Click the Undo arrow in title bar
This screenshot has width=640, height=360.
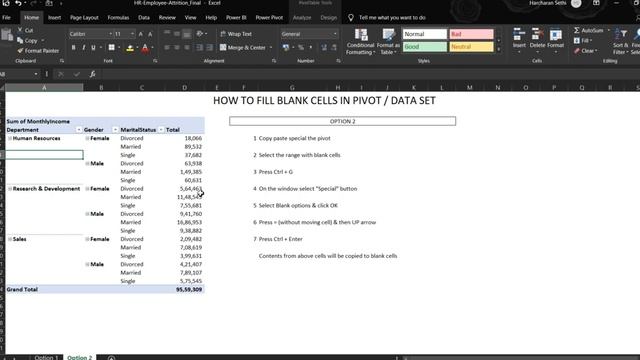pos(18,3)
